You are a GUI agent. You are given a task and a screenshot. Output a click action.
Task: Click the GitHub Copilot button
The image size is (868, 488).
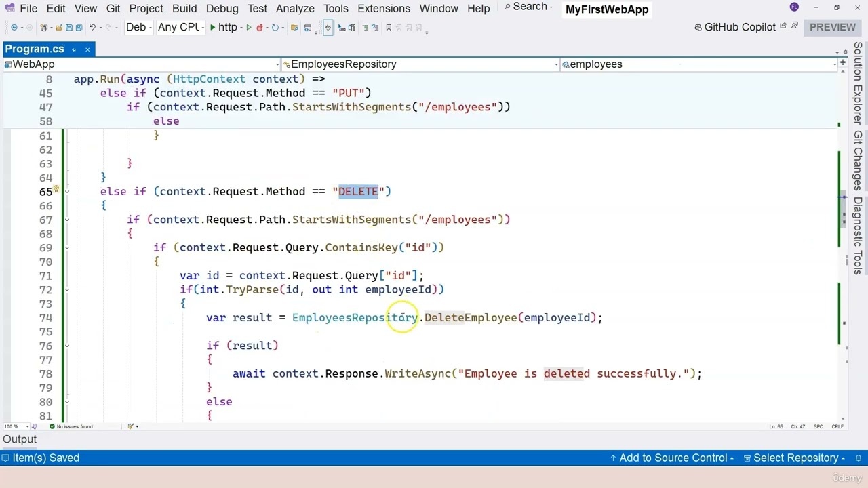(x=735, y=27)
